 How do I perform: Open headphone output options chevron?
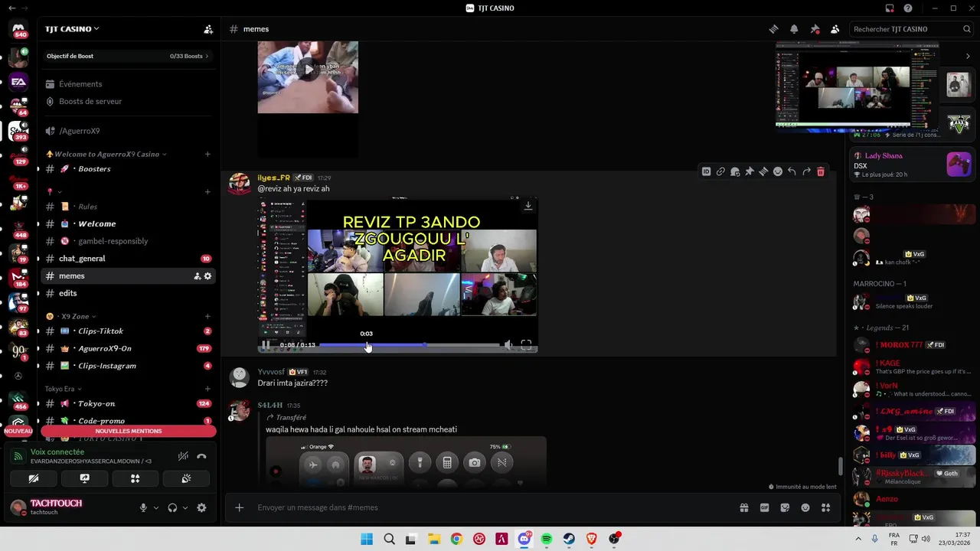[185, 507]
